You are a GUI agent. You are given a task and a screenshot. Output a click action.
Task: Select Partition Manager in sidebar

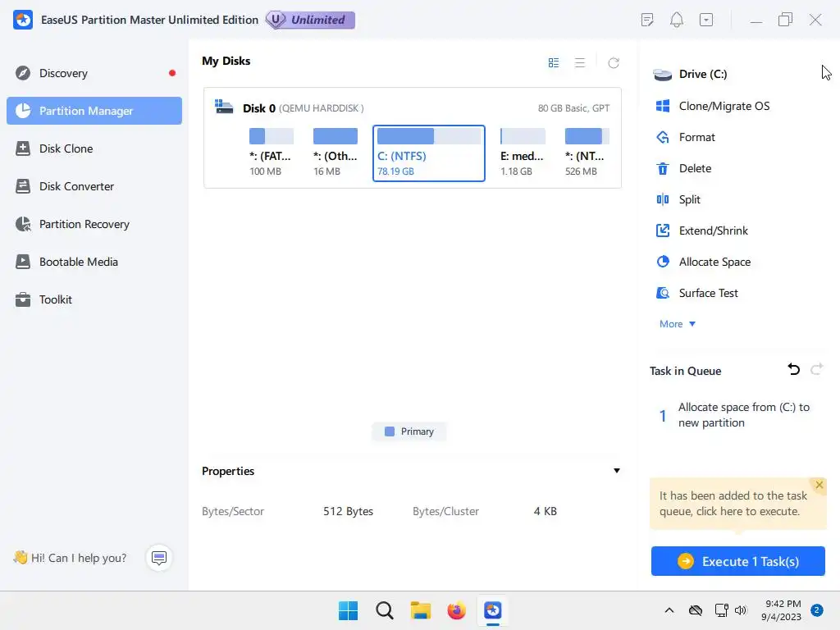tap(94, 111)
